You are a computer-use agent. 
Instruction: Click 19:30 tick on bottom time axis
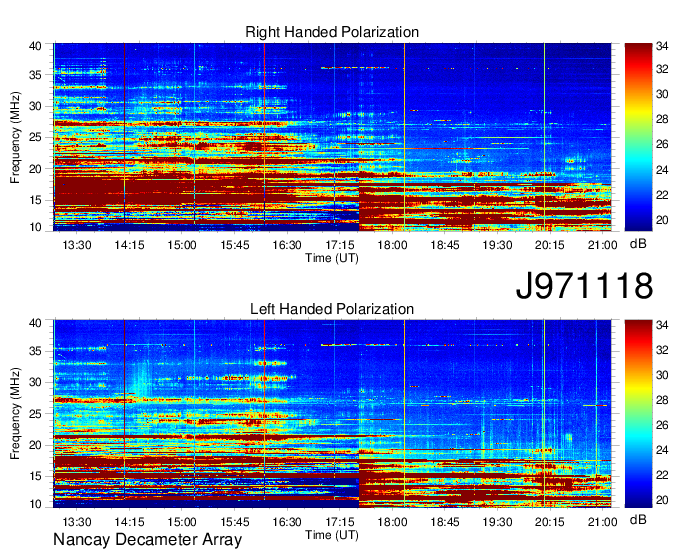pyautogui.click(x=497, y=522)
